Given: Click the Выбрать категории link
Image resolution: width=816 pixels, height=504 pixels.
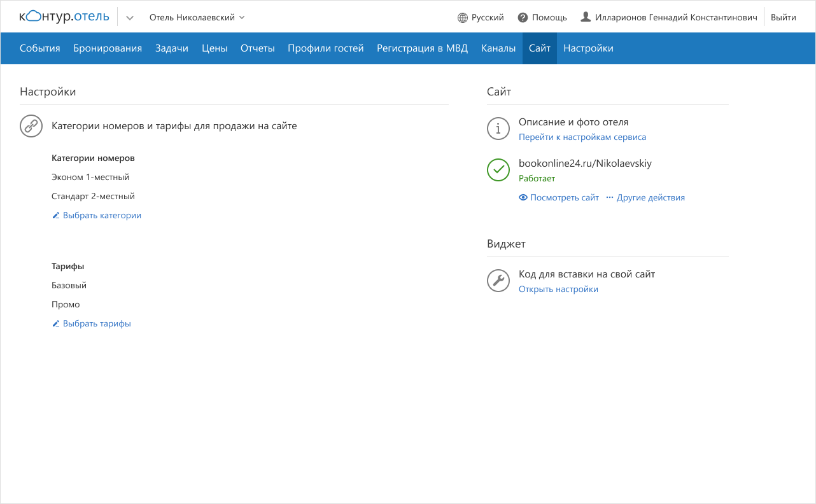Looking at the screenshot, I should 101,216.
